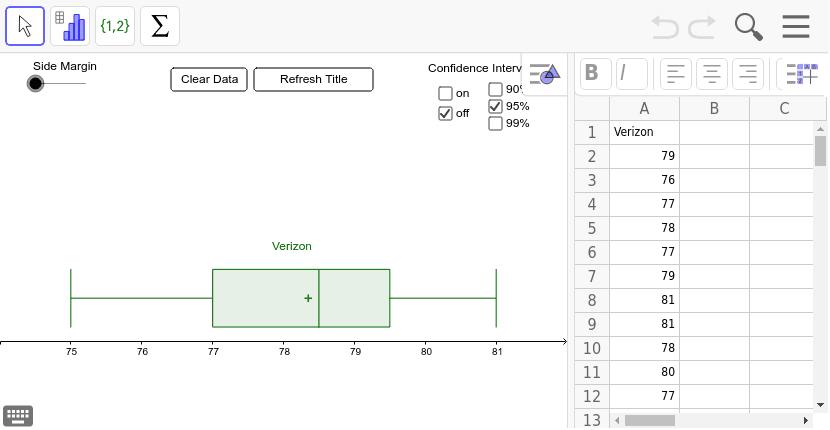Select empty cell B4
830x430 pixels.
[714, 204]
